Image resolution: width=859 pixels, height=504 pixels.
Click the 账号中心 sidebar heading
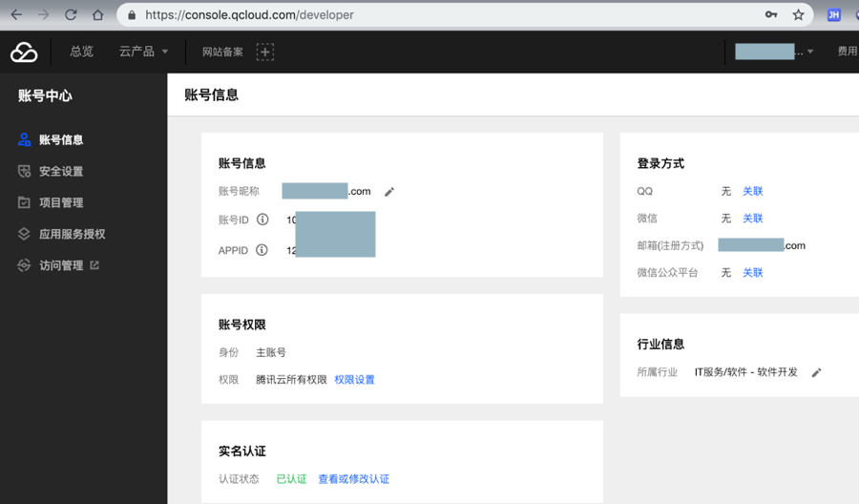point(45,95)
